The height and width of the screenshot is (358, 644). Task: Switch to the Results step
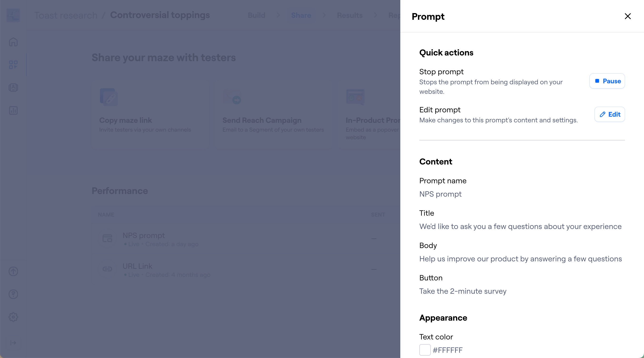350,15
